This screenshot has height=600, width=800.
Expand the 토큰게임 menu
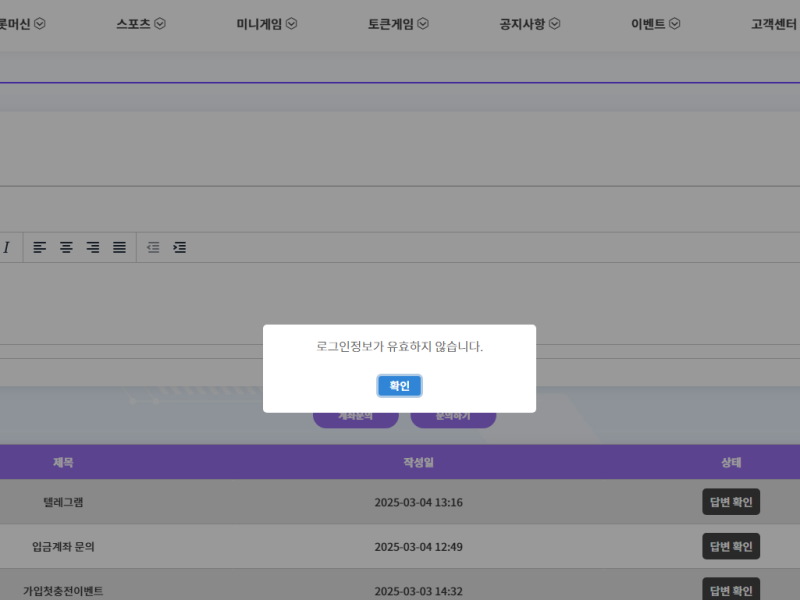click(398, 24)
